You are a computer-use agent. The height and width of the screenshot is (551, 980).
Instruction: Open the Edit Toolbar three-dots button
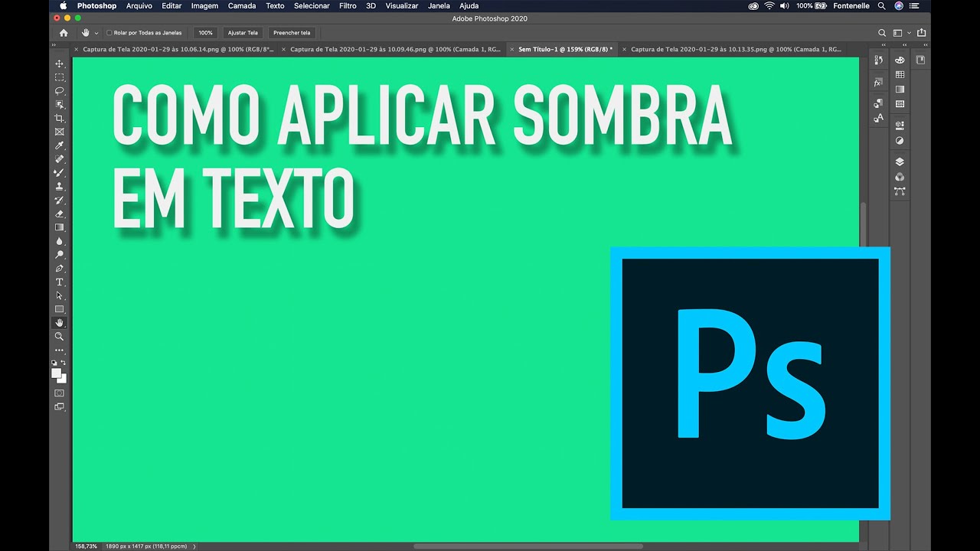point(59,350)
